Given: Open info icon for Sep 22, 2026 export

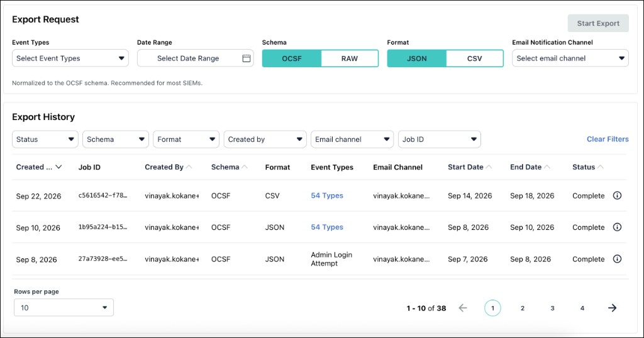Looking at the screenshot, I should 617,195.
